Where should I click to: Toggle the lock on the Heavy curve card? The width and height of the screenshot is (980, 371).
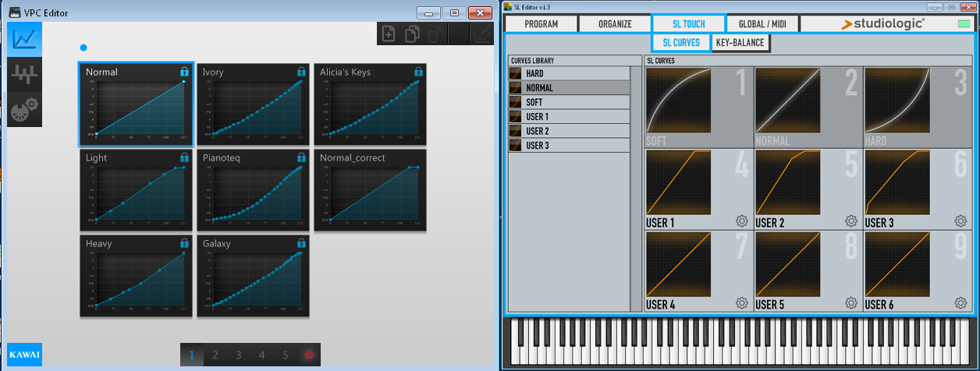coord(184,243)
